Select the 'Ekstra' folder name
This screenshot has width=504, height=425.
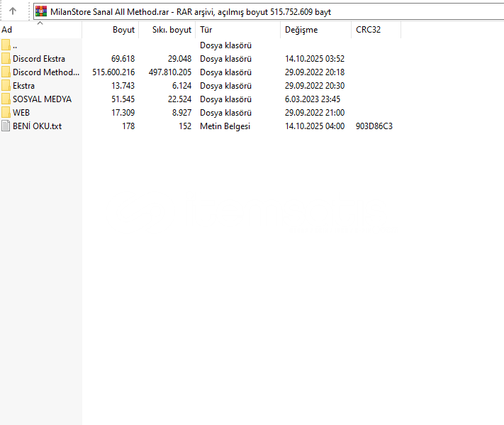tap(24, 86)
